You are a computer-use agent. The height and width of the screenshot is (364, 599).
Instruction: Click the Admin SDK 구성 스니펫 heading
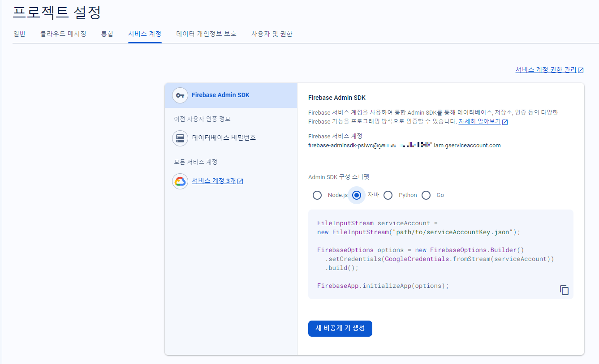tap(339, 177)
